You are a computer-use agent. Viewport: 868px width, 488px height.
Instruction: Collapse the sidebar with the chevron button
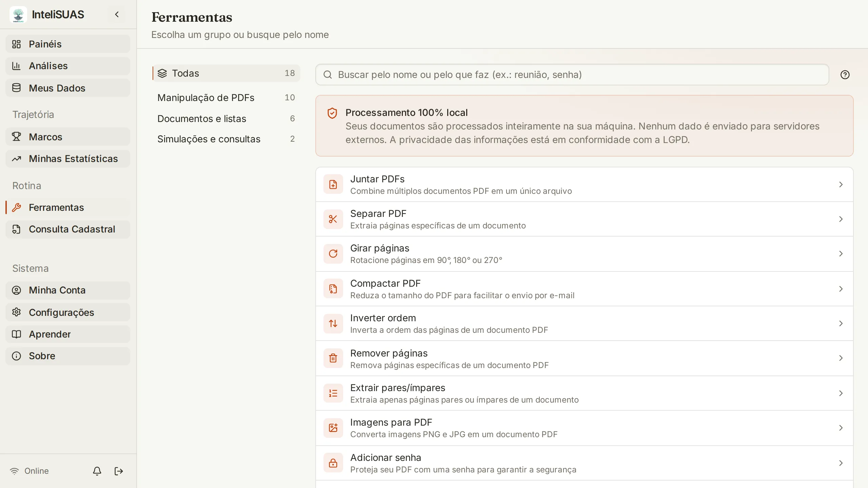click(x=117, y=14)
